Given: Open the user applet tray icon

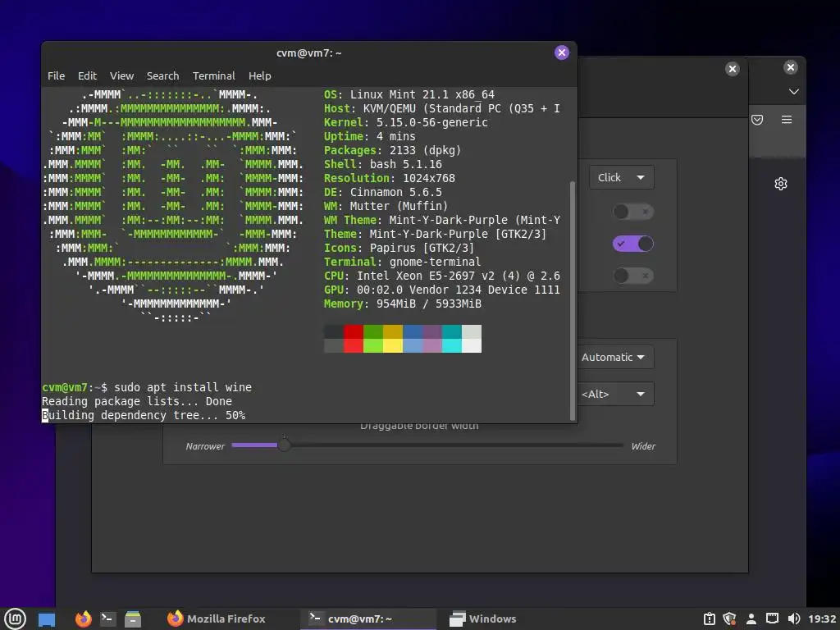Looking at the screenshot, I should tap(751, 619).
